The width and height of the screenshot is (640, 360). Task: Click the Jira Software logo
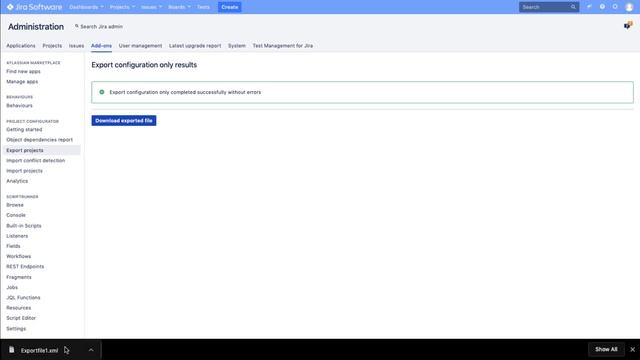[x=34, y=7]
